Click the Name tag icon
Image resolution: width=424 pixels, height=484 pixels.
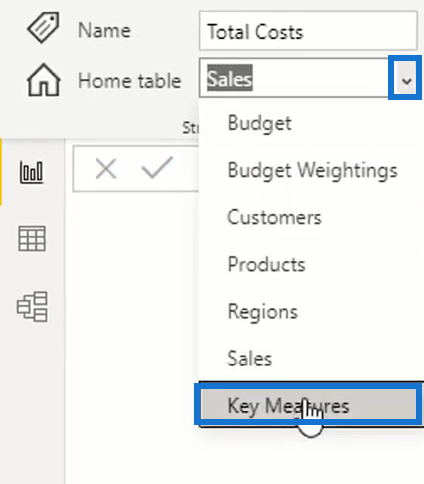click(x=44, y=28)
